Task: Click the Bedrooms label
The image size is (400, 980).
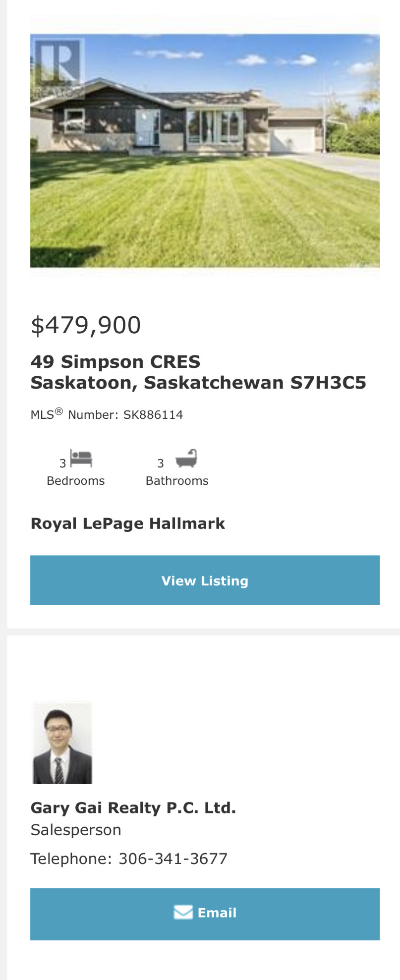Action: coord(76,481)
